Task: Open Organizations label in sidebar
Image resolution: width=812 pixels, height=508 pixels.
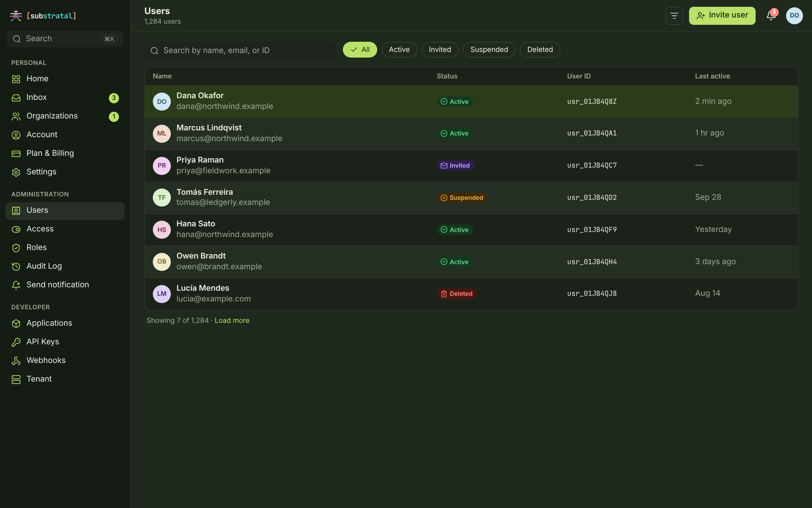Action: click(x=52, y=116)
